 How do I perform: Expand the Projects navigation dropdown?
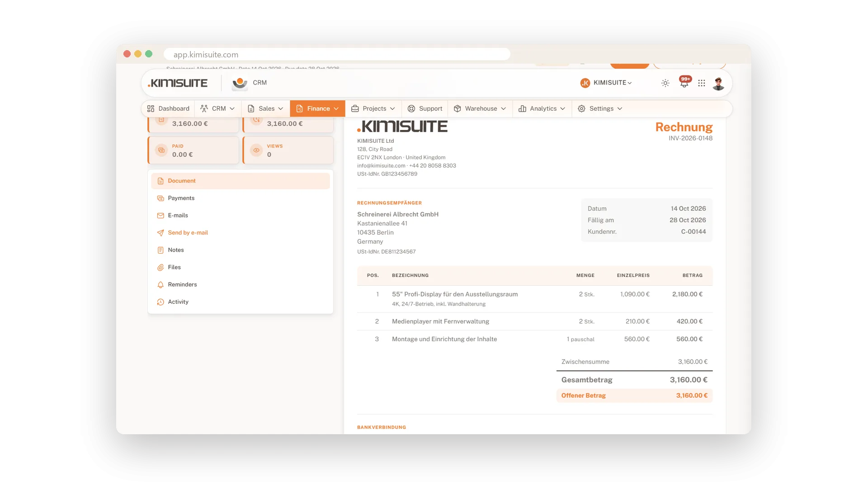(373, 108)
